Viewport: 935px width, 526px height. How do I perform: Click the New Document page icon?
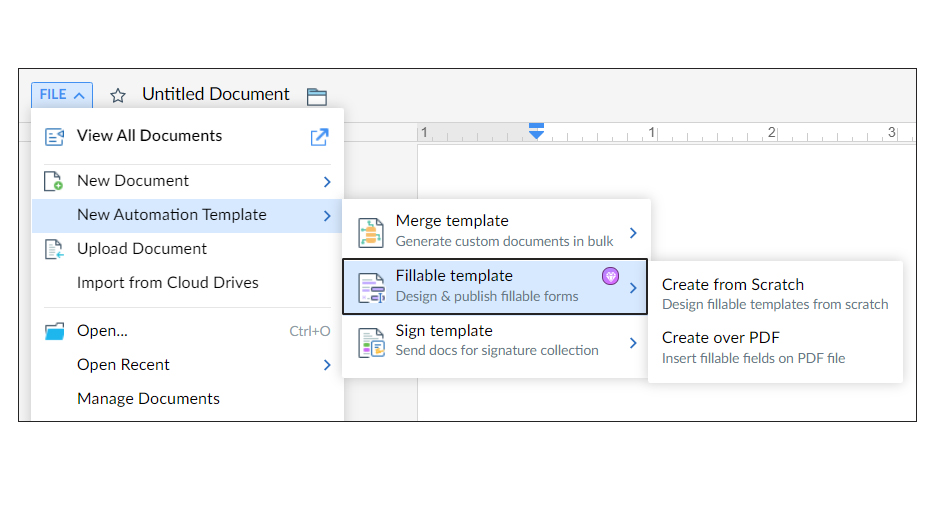click(54, 181)
